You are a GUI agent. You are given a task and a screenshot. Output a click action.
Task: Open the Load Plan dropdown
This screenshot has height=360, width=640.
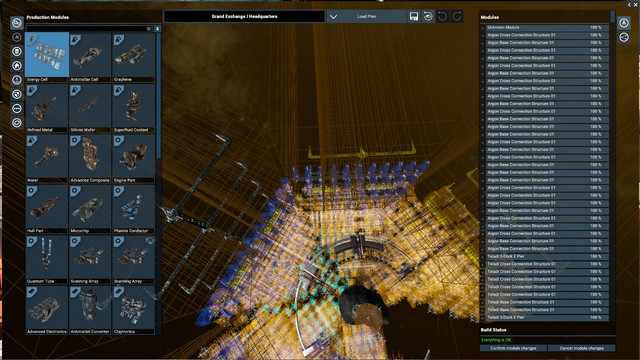pos(367,16)
